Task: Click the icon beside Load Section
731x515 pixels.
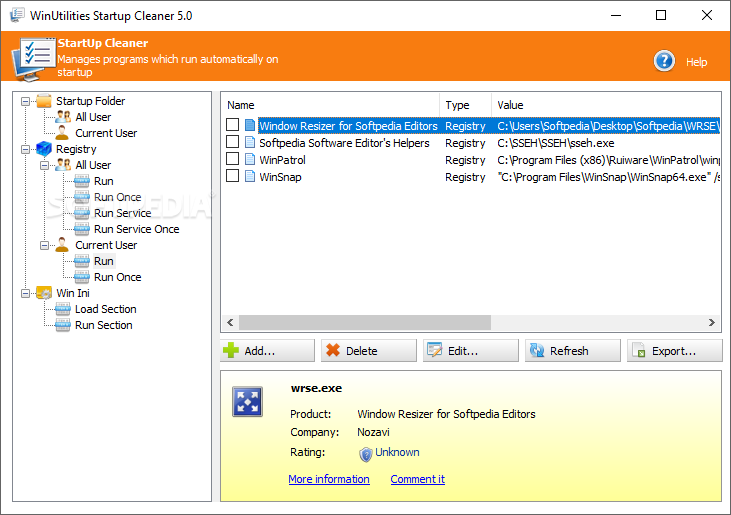Action: pyautogui.click(x=63, y=309)
